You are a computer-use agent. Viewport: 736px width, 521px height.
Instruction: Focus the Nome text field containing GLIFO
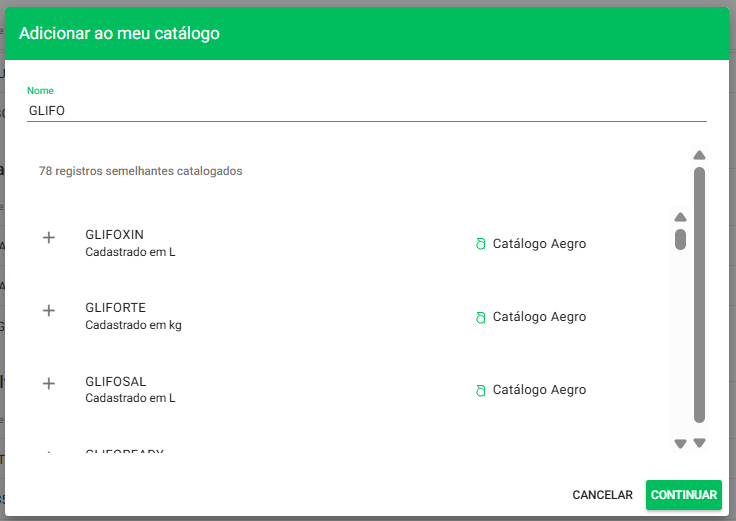click(x=366, y=110)
